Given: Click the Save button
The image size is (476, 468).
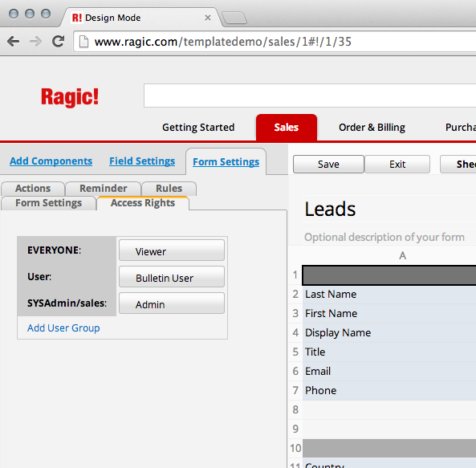Looking at the screenshot, I should pos(328,165).
